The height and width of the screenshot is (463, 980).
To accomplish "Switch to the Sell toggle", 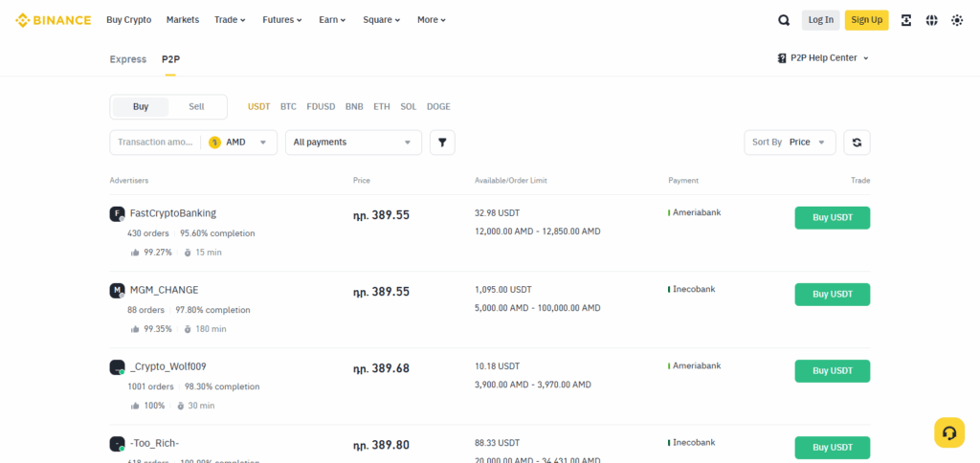I will pos(196,107).
